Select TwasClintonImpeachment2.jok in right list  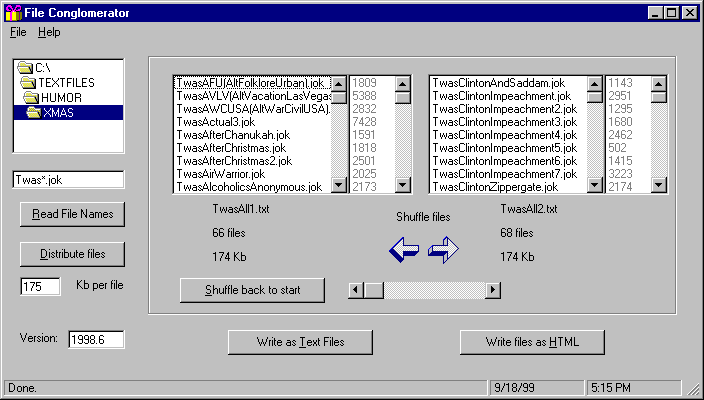[x=509, y=109]
